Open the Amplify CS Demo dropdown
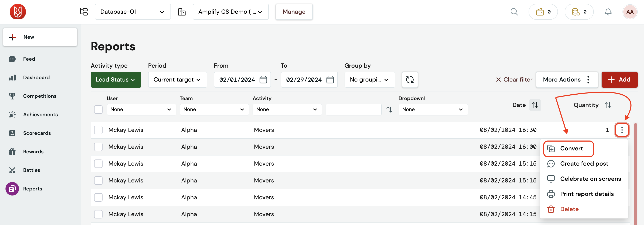The image size is (644, 225). (x=230, y=12)
